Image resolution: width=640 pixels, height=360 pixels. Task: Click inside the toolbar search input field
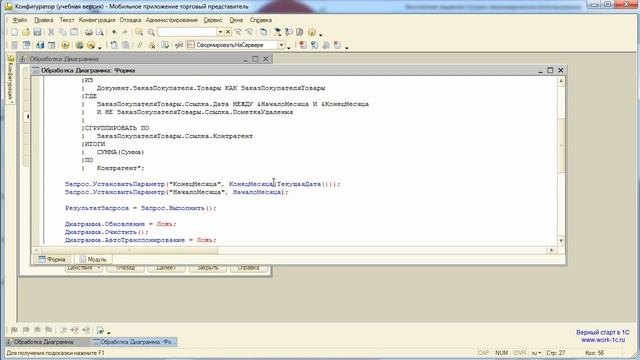pos(187,32)
